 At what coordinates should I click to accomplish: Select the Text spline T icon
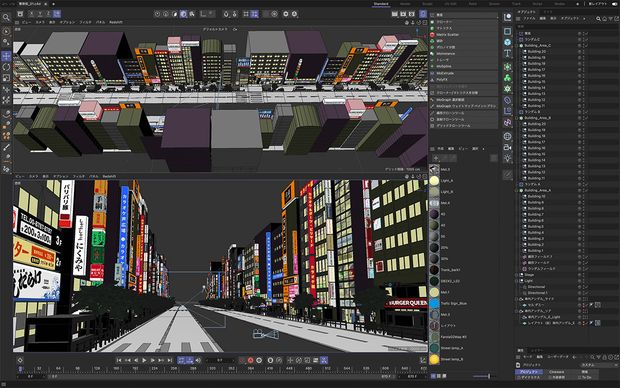click(x=508, y=53)
